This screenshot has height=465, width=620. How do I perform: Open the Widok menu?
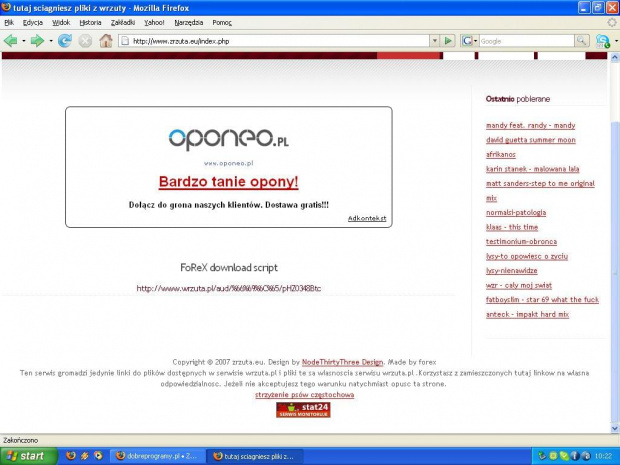pos(61,23)
